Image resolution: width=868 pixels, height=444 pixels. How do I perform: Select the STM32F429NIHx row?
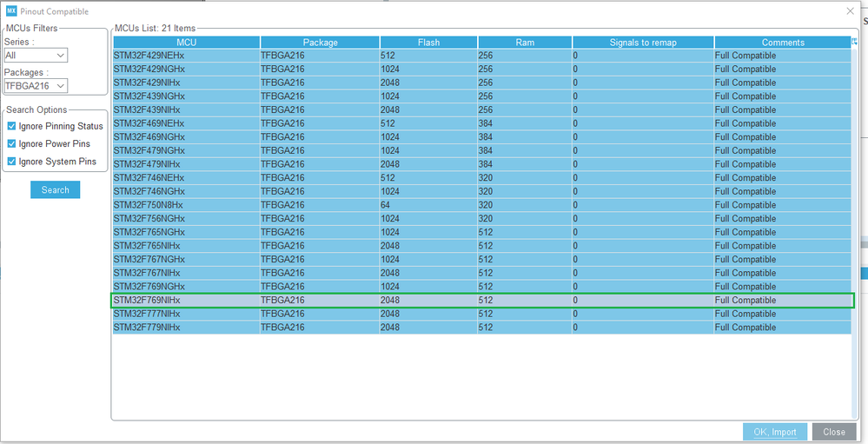pos(482,83)
